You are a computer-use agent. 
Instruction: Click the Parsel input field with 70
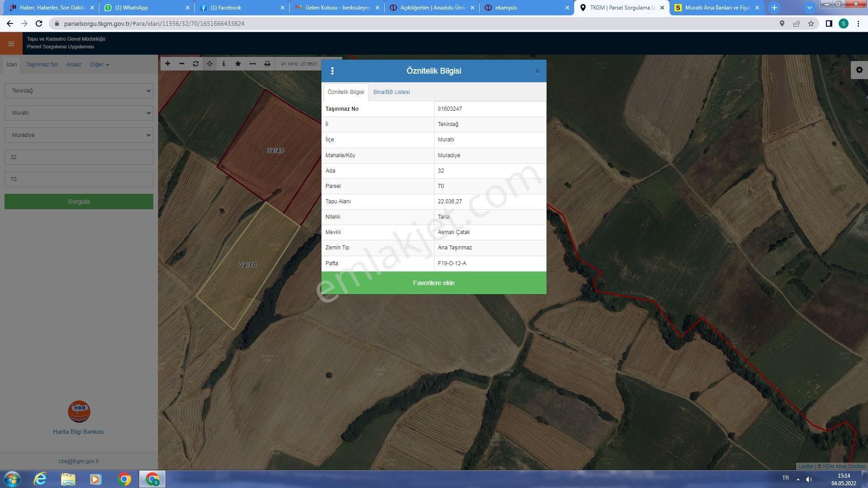(x=79, y=179)
